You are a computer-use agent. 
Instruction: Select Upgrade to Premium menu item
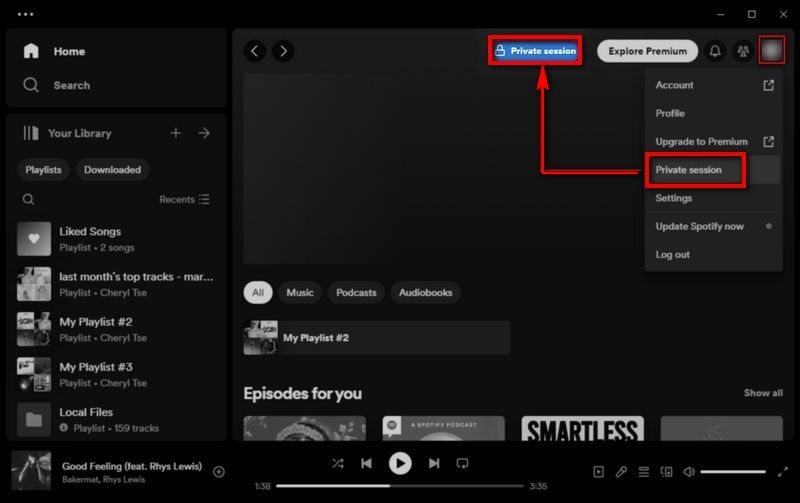[714, 141]
